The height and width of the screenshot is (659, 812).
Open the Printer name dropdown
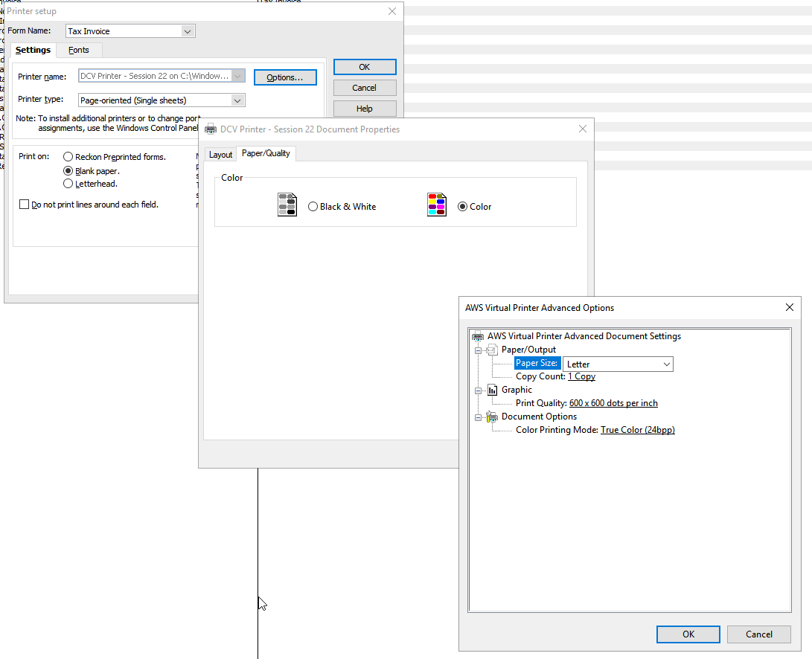(237, 76)
